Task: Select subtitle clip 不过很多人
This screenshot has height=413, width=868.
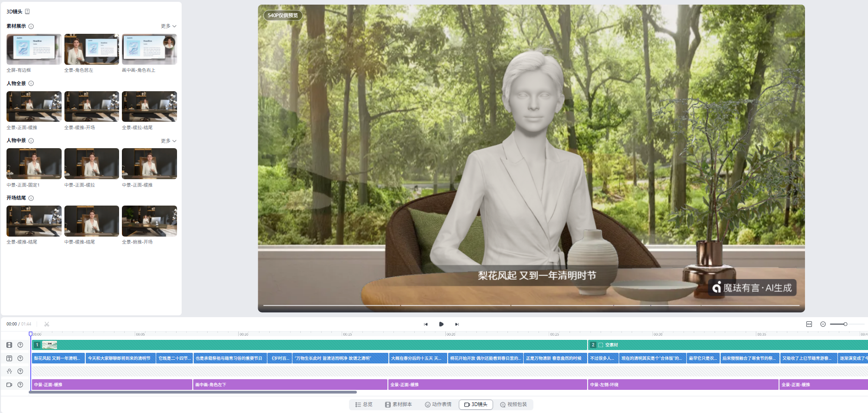Action: (603, 358)
